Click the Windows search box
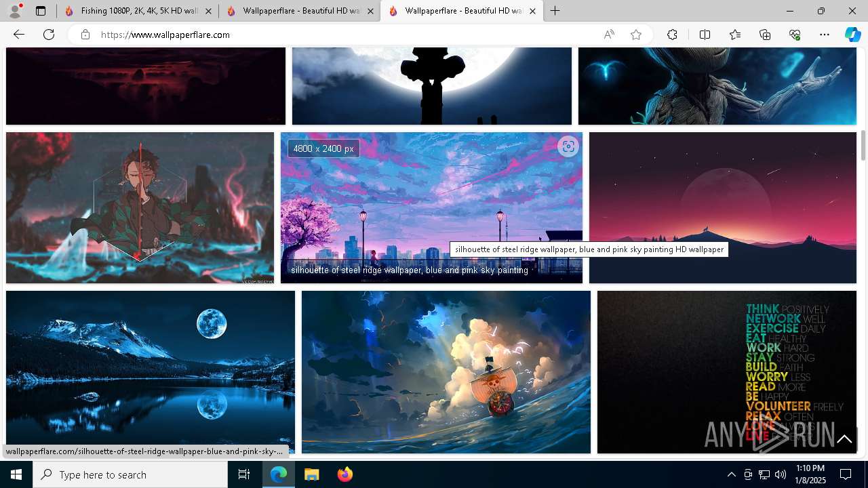868x488 pixels. (x=130, y=474)
